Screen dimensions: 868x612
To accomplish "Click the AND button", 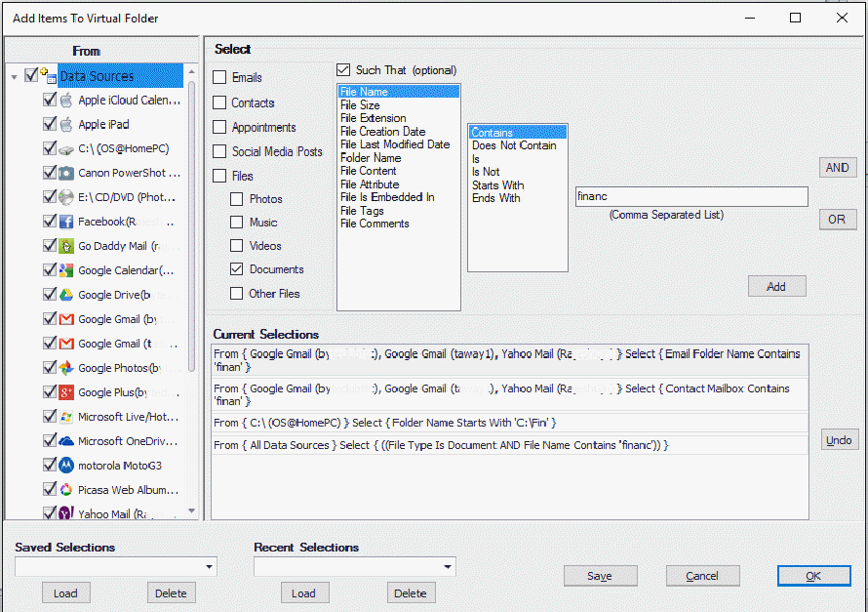I will point(838,168).
